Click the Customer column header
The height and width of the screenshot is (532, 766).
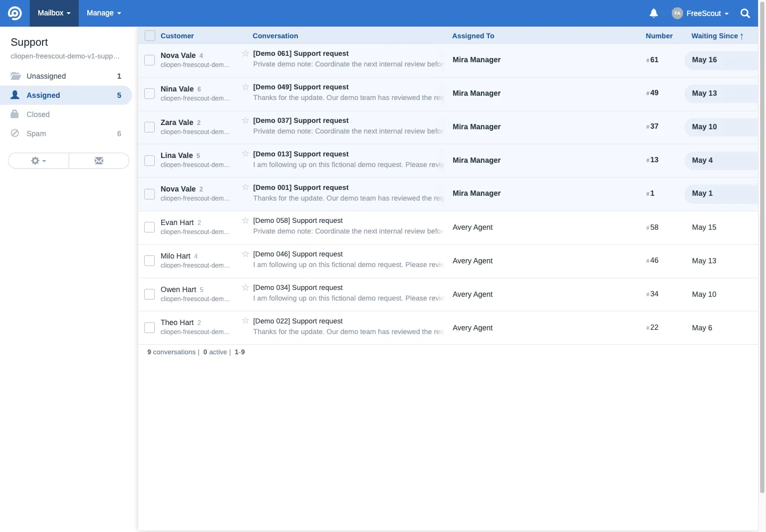(x=177, y=36)
